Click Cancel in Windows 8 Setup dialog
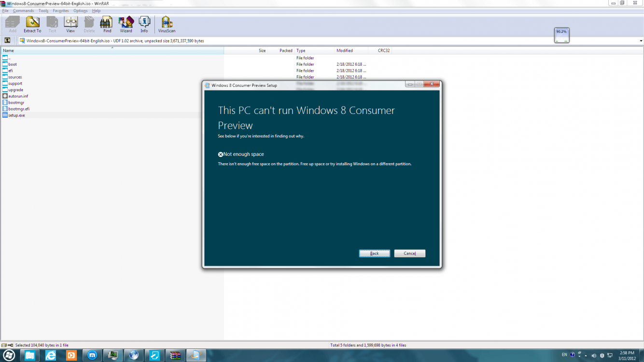This screenshot has width=644, height=362. tap(409, 253)
